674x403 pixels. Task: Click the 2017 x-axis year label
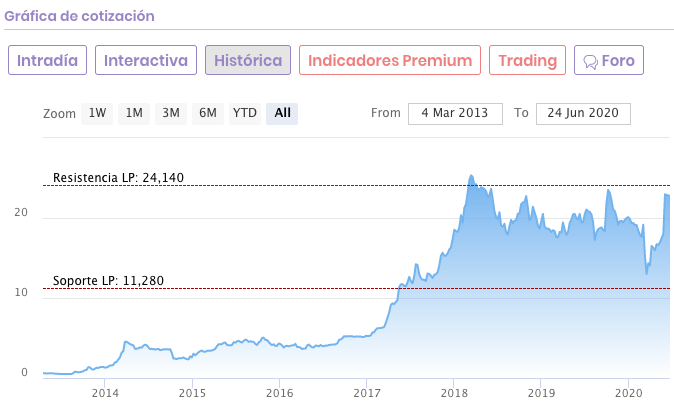367,393
